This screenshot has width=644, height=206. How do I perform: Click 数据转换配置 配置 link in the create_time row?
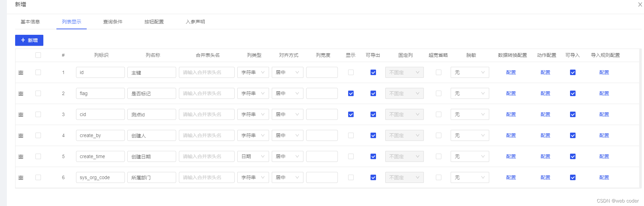click(511, 156)
